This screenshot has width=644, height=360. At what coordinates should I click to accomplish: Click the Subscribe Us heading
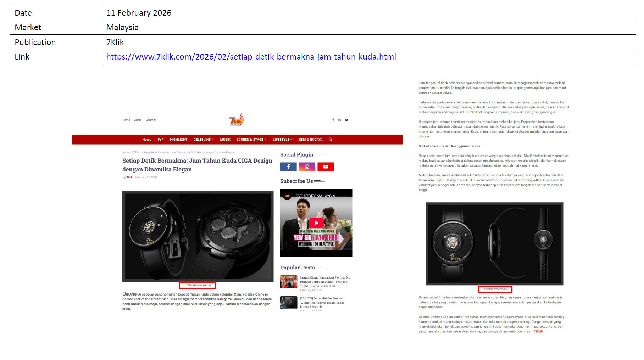(296, 181)
